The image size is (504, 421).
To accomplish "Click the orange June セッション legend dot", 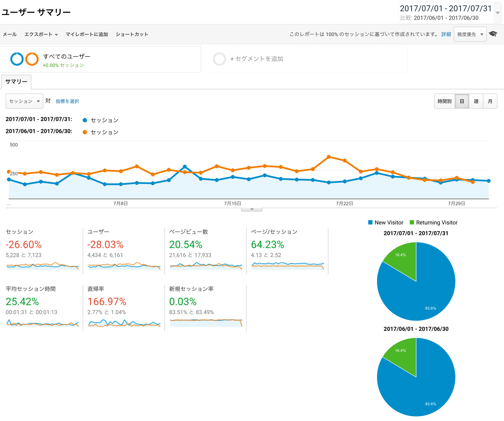I will pyautogui.click(x=85, y=132).
